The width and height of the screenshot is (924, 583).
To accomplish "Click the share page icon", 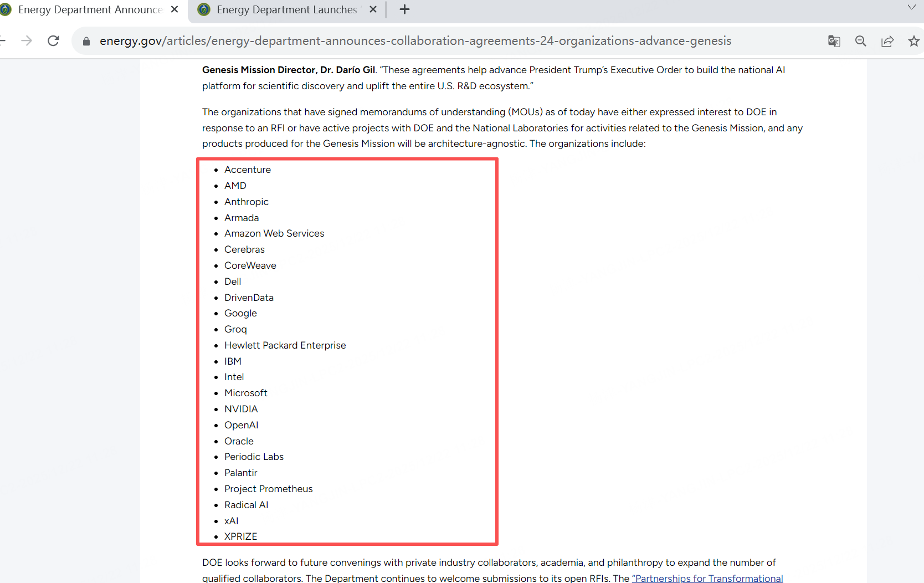I will pyautogui.click(x=887, y=41).
